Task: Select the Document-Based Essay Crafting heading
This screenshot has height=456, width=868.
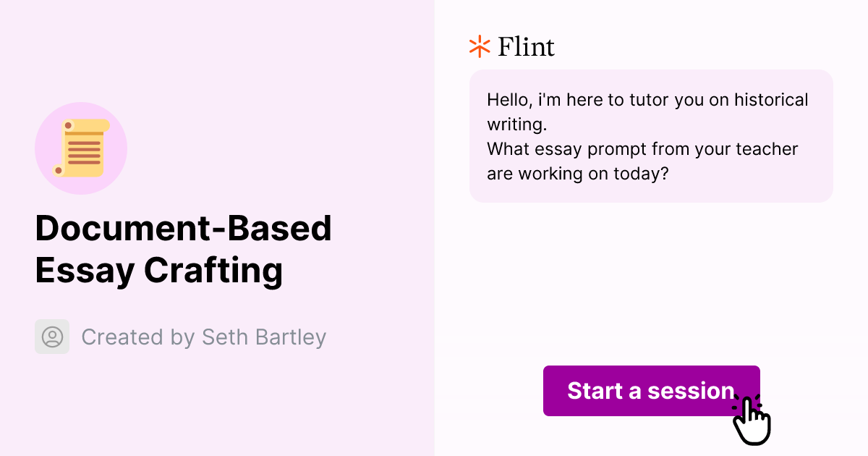Action: pyautogui.click(x=184, y=249)
